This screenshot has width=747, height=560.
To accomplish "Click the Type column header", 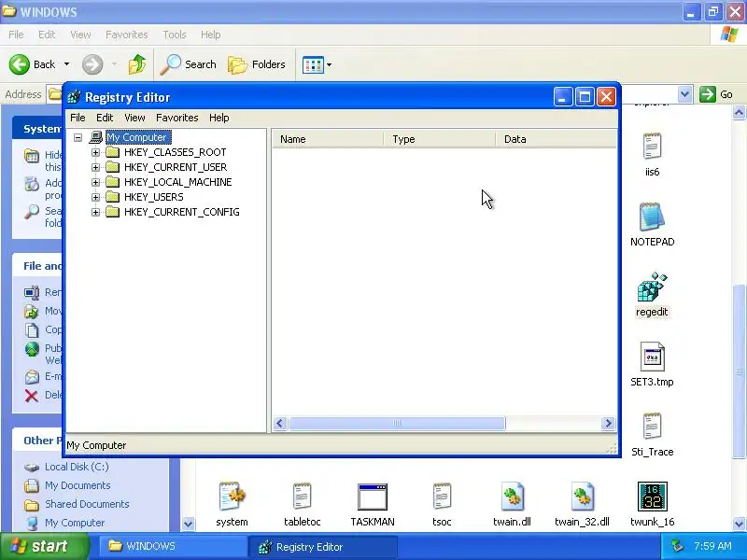I will (440, 139).
